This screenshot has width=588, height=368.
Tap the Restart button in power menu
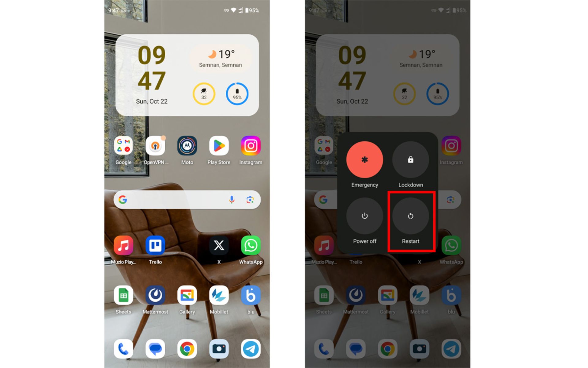point(409,216)
